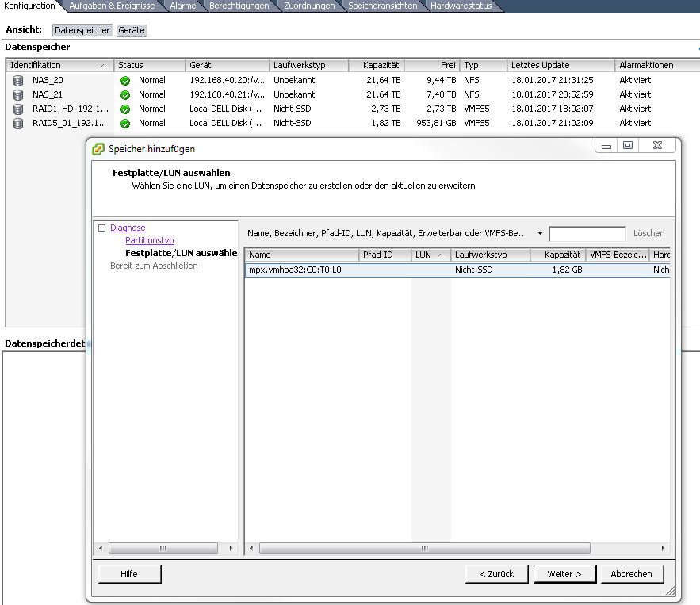
Task: Open the Berechtigungen tab
Action: coord(239,6)
